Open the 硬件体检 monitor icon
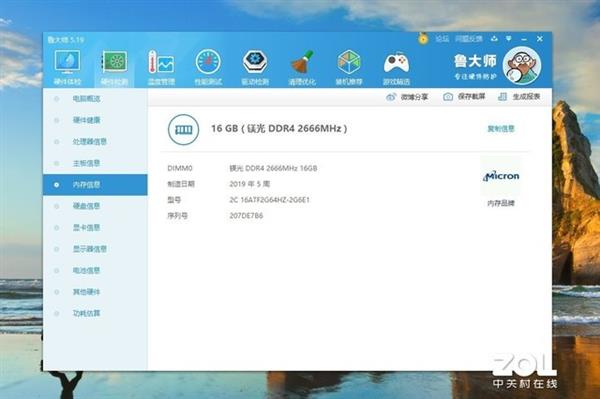Viewport: 600px width, 399px height. [67, 62]
